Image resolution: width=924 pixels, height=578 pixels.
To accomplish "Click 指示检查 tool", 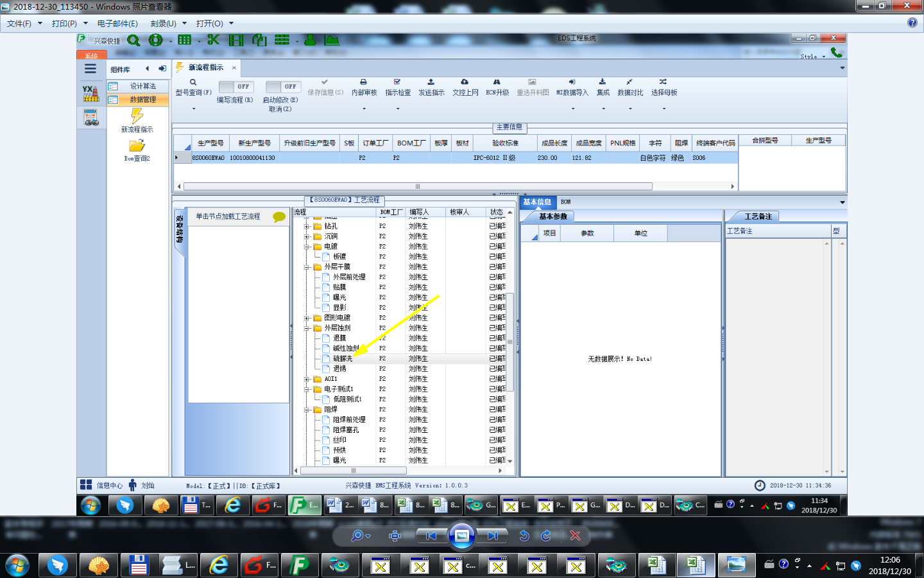I will 397,87.
